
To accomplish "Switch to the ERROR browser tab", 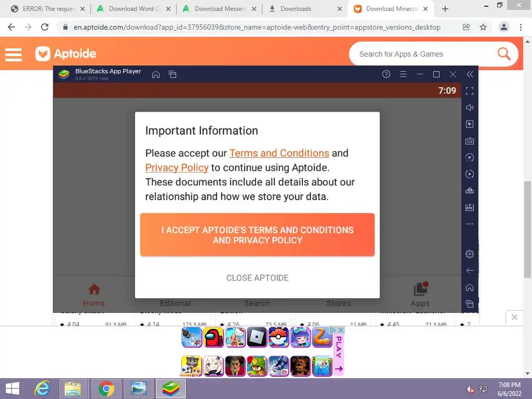I will pyautogui.click(x=47, y=9).
